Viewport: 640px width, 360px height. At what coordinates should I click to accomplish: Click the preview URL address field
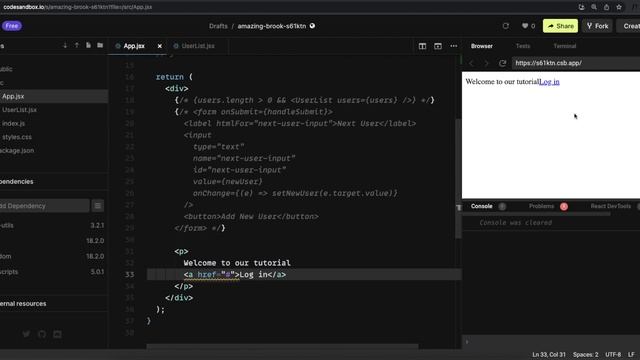(576, 63)
